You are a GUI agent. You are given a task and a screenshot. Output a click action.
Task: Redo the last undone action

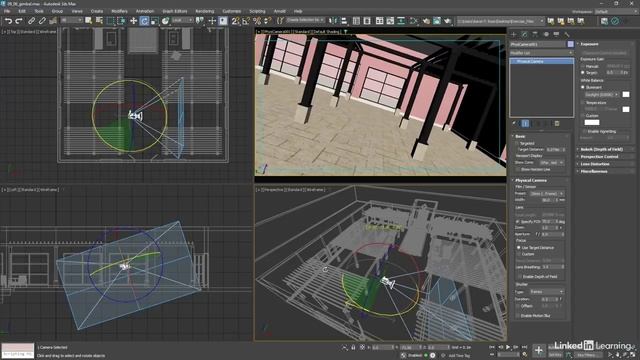(x=19, y=21)
